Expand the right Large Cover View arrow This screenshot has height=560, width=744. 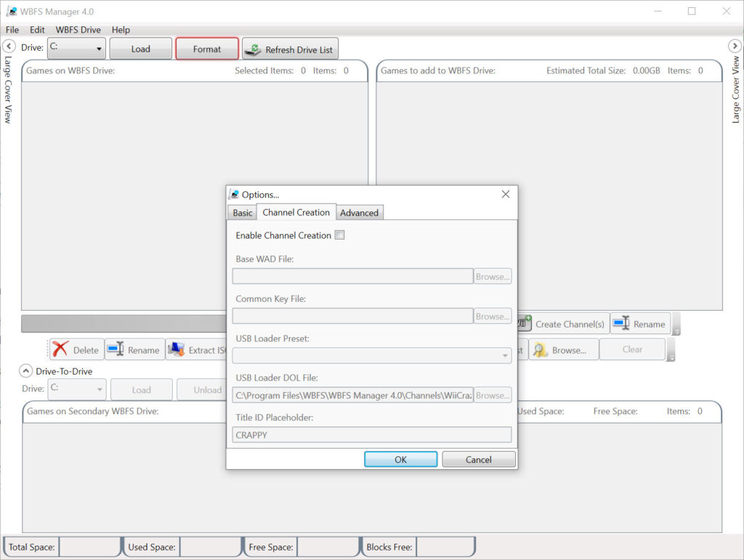tap(735, 46)
